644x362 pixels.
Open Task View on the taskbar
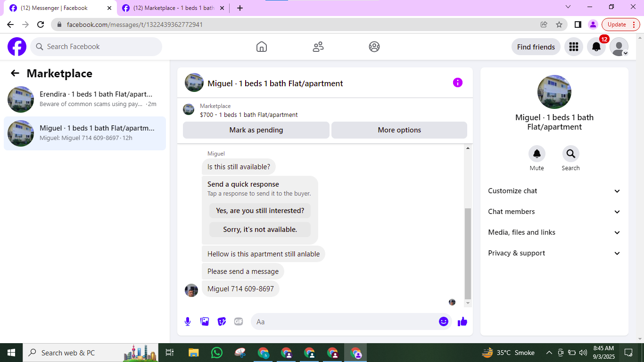pyautogui.click(x=170, y=353)
